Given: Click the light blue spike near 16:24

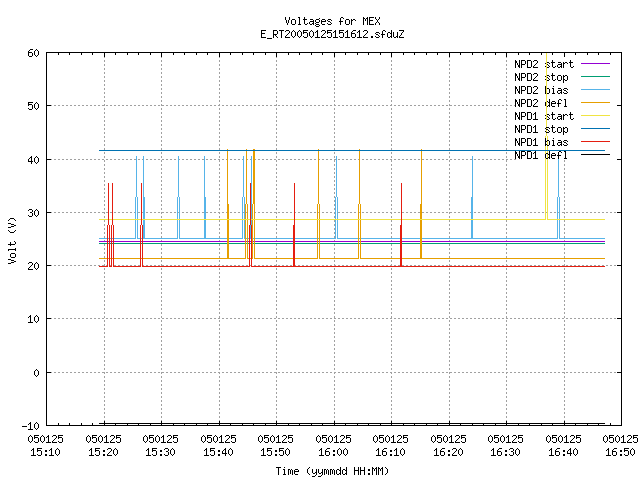Looking at the screenshot, I should 472,197.
